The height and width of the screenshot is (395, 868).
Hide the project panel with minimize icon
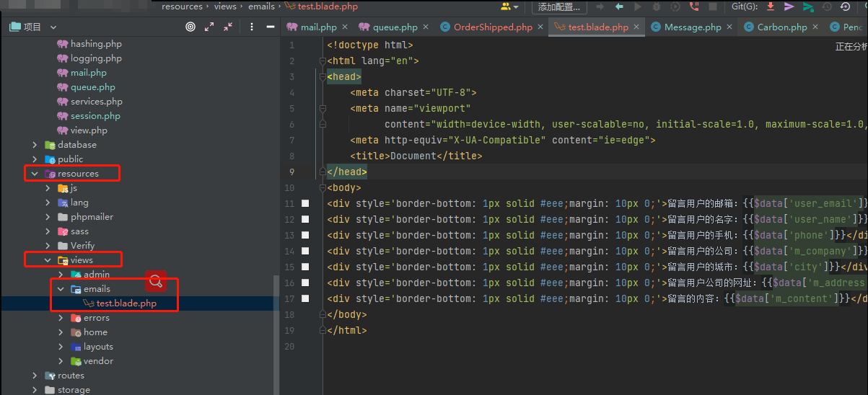coord(271,27)
